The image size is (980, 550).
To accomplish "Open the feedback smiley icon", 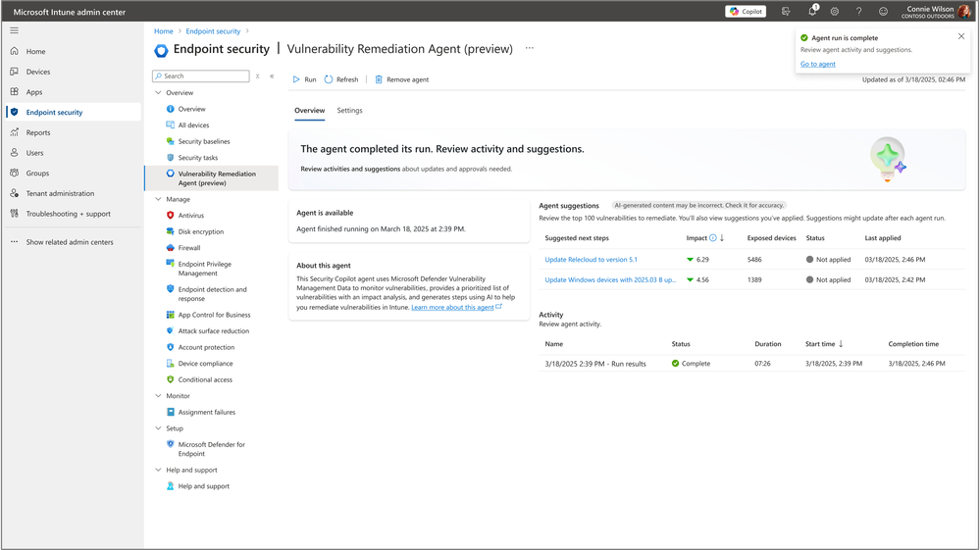I will pyautogui.click(x=883, y=11).
